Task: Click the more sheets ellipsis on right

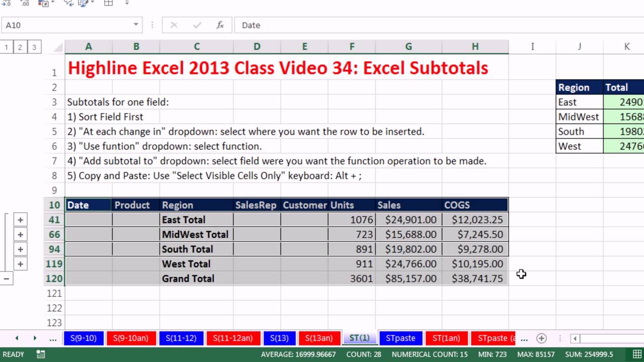Action: click(x=524, y=338)
